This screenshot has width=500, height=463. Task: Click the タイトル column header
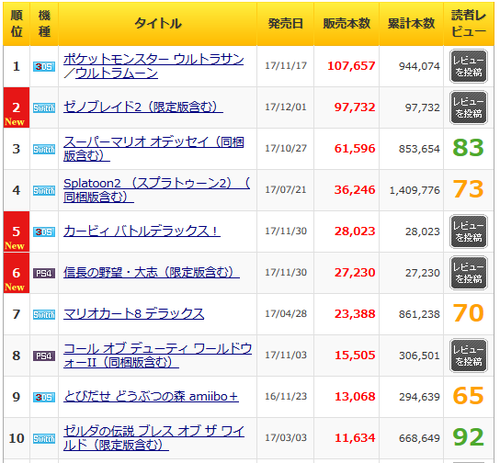158,24
